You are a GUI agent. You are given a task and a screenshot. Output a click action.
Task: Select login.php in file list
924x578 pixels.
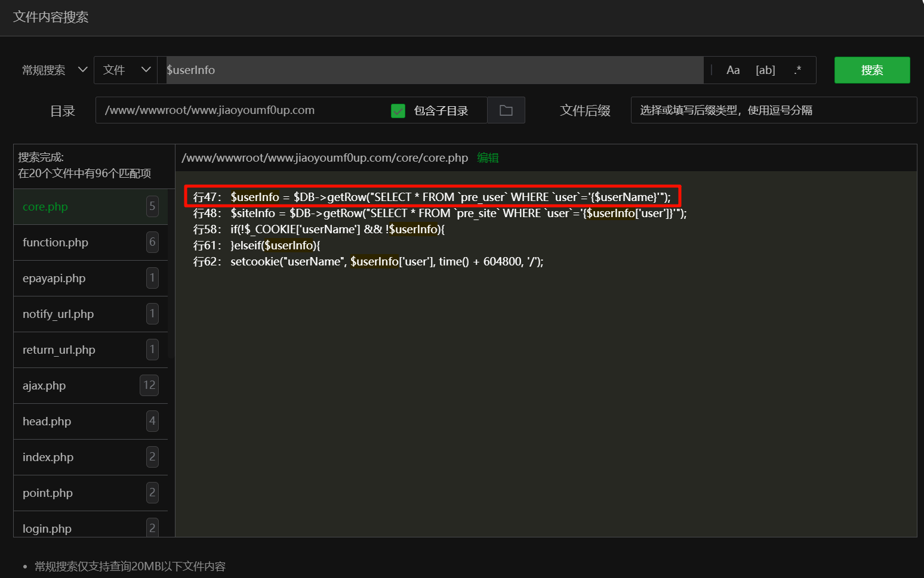point(47,528)
